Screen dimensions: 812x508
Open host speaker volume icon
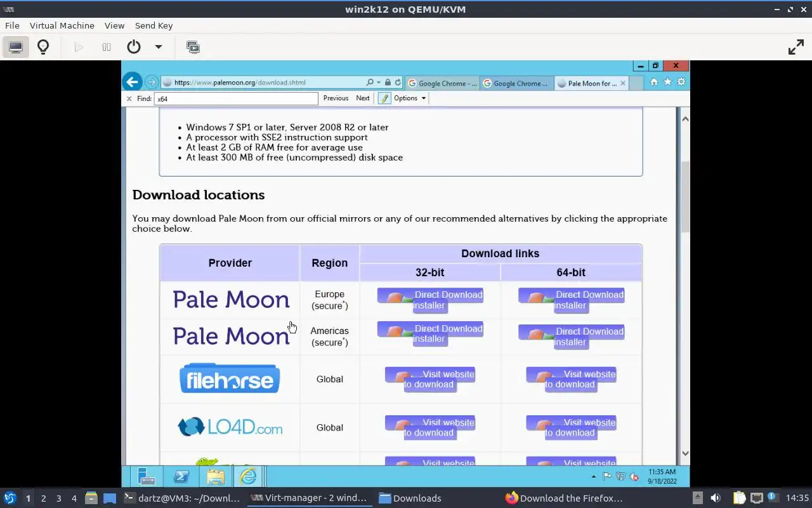(x=716, y=498)
